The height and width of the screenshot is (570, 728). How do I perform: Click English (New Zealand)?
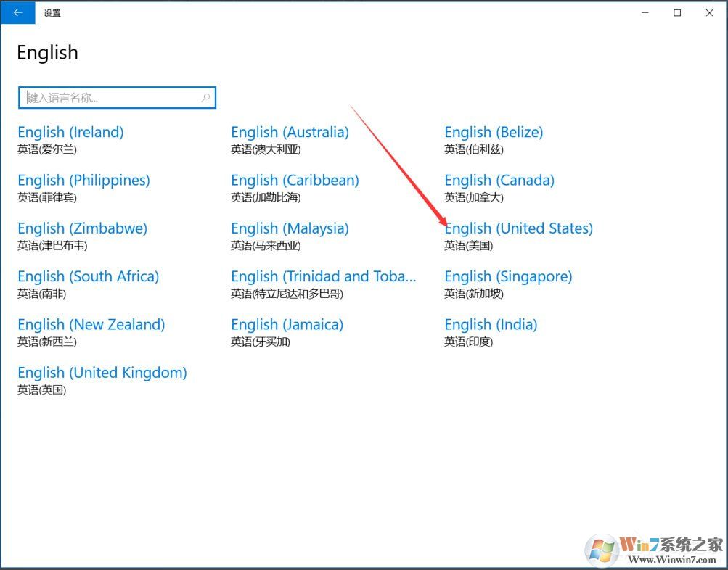click(x=91, y=325)
